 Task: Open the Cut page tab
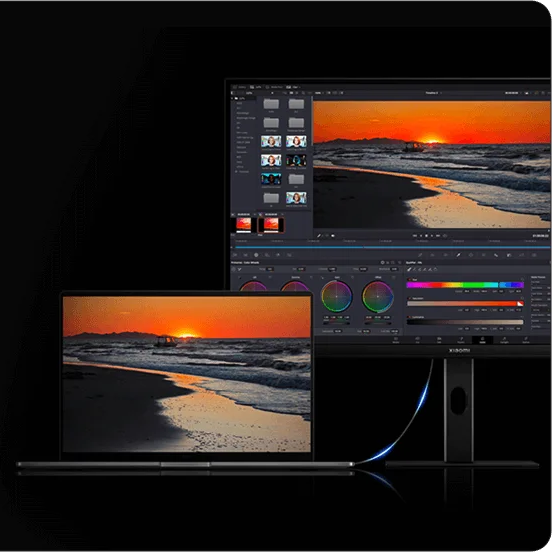pos(418,340)
